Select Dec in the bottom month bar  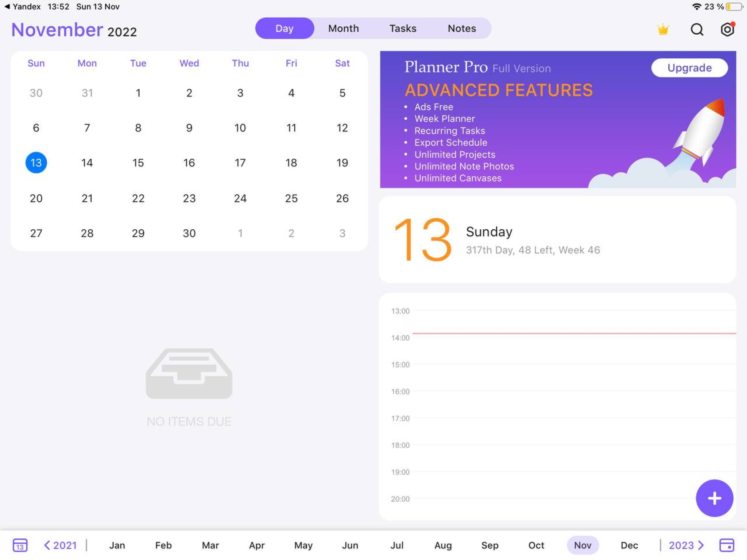(629, 545)
